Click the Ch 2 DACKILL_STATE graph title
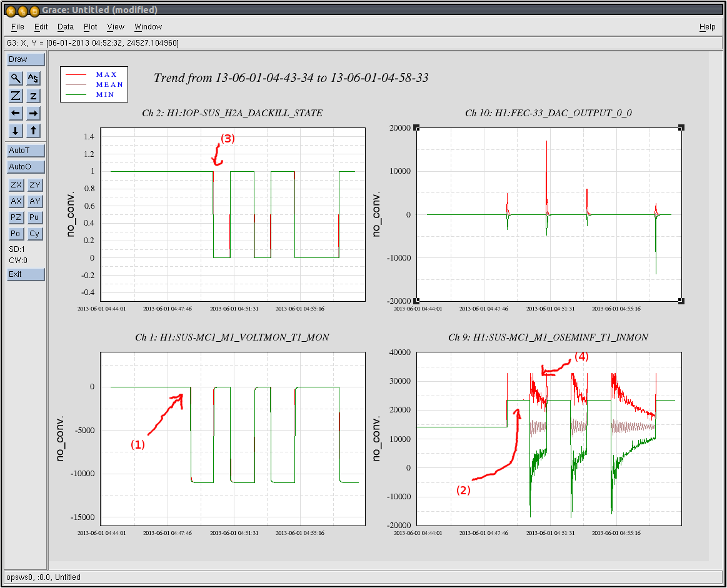The image size is (727, 588). (x=233, y=113)
